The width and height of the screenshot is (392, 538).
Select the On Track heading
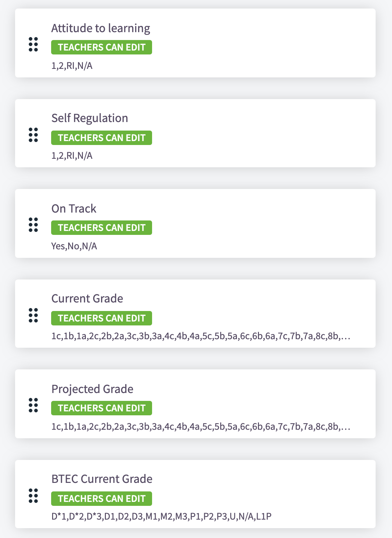click(x=74, y=209)
